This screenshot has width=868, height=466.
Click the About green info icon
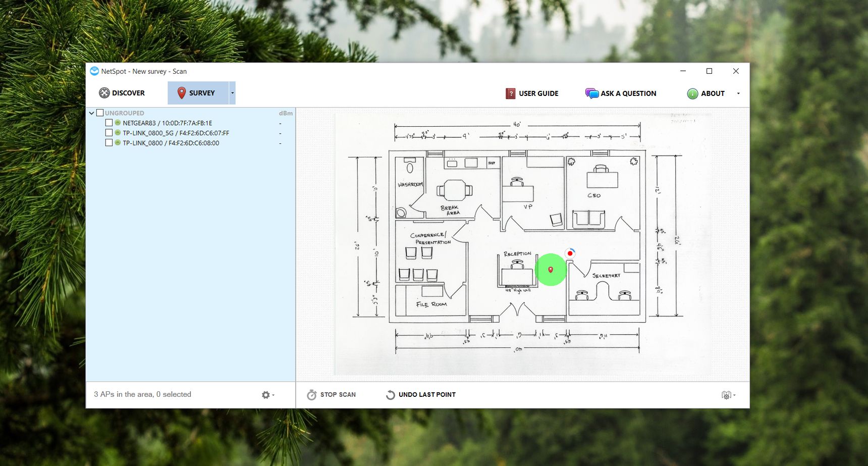692,93
